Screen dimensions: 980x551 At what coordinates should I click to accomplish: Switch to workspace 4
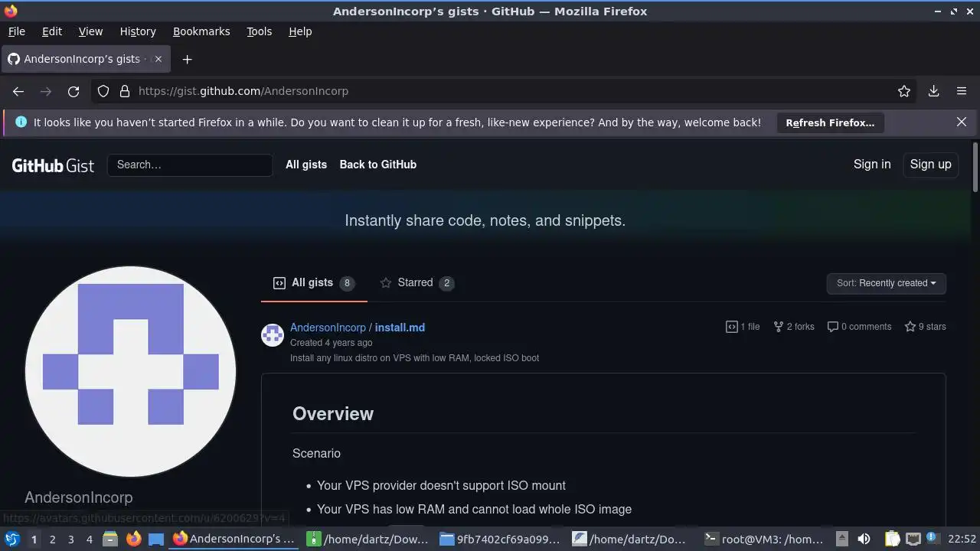pyautogui.click(x=89, y=540)
